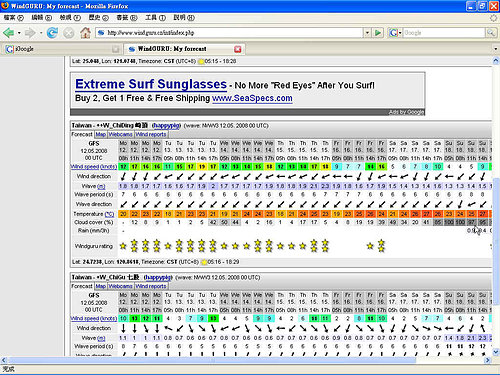The image size is (500, 375).
Task: Click the green Go arrow button
Action: tap(378, 33)
